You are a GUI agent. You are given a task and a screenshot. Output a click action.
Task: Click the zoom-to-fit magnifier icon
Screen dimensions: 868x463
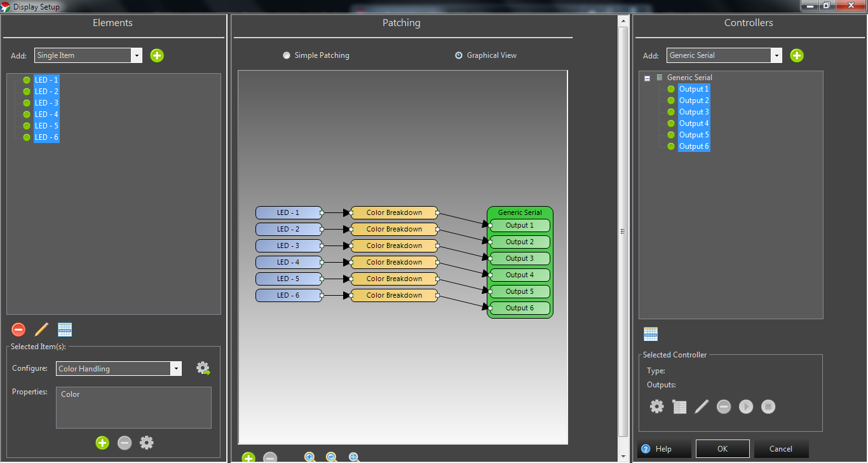pos(355,457)
